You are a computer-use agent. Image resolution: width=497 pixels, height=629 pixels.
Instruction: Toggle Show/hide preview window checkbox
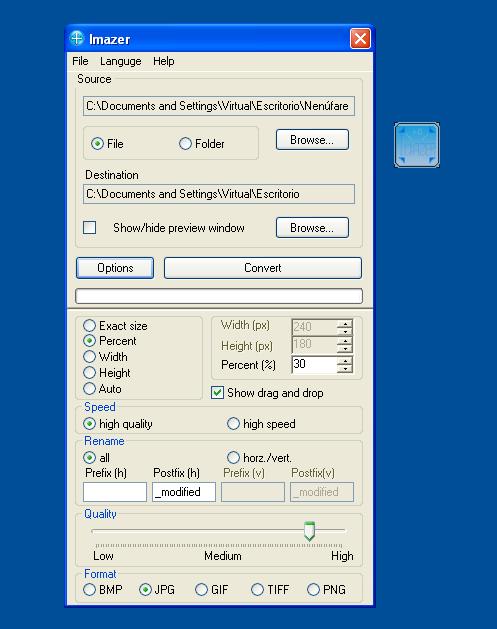[x=89, y=227]
